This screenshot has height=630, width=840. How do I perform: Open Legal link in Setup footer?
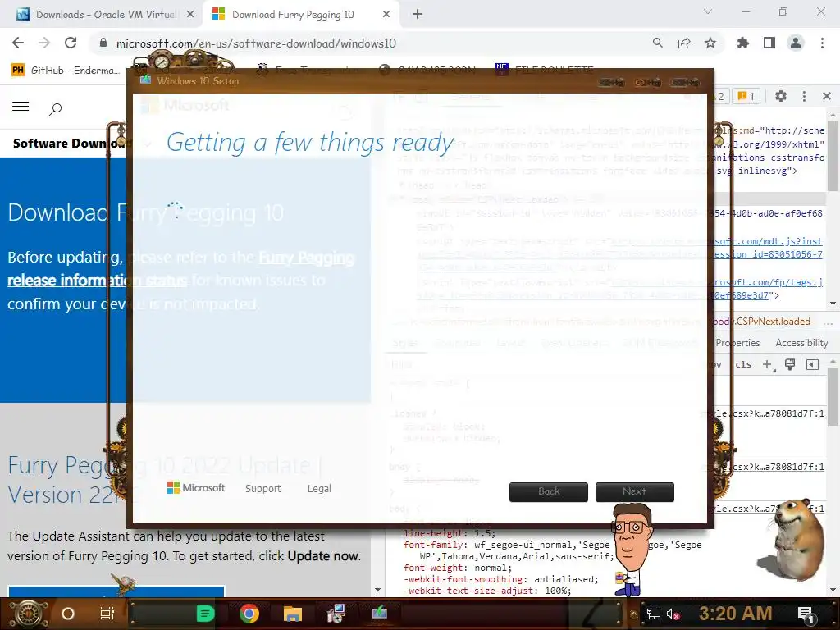pyautogui.click(x=319, y=489)
